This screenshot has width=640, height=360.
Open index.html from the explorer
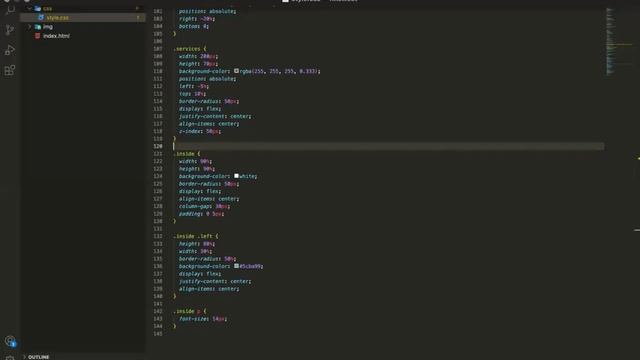click(x=56, y=36)
